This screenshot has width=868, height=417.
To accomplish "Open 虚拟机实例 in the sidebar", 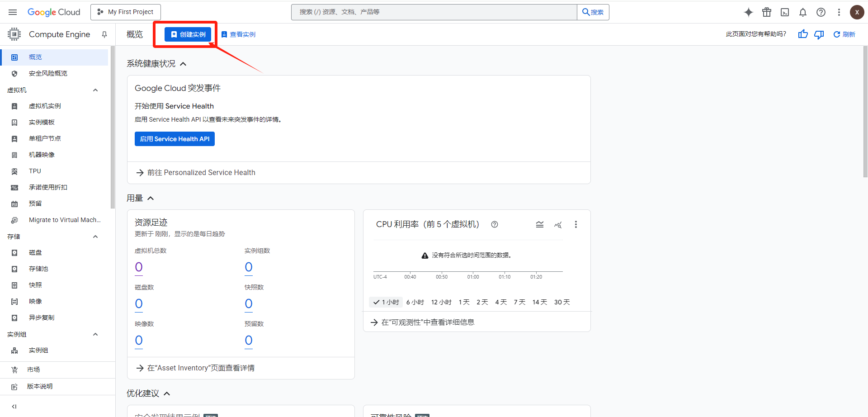I will (54, 106).
